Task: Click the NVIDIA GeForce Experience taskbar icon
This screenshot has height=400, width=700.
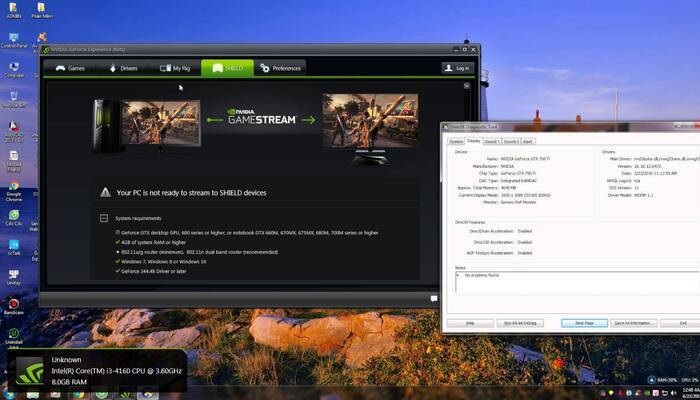Action: [x=126, y=395]
